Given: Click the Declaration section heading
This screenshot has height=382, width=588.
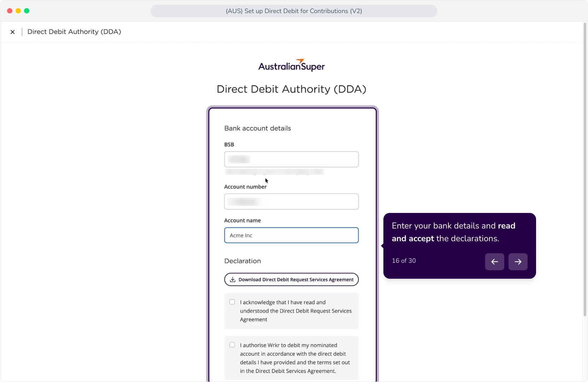Looking at the screenshot, I should (x=243, y=261).
